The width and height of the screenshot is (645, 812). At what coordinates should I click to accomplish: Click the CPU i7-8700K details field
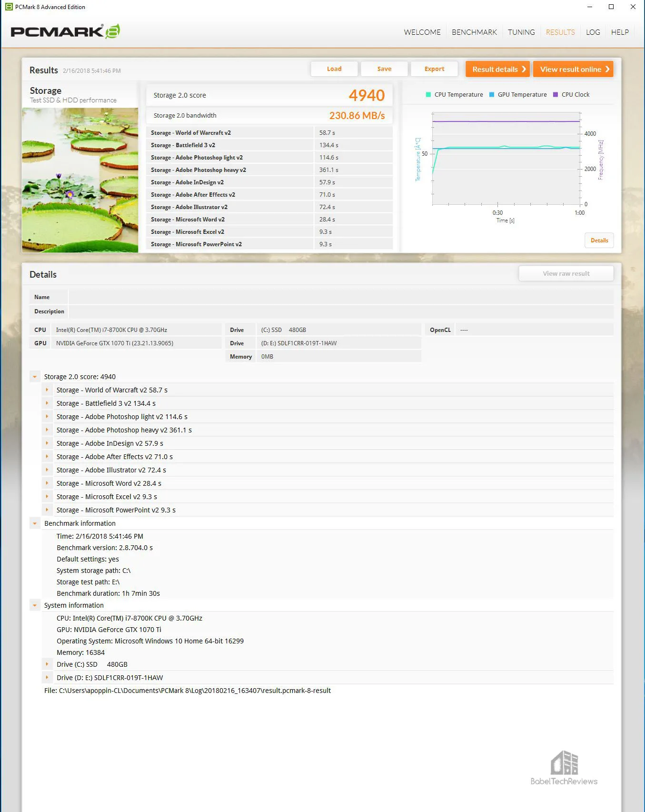tap(137, 330)
